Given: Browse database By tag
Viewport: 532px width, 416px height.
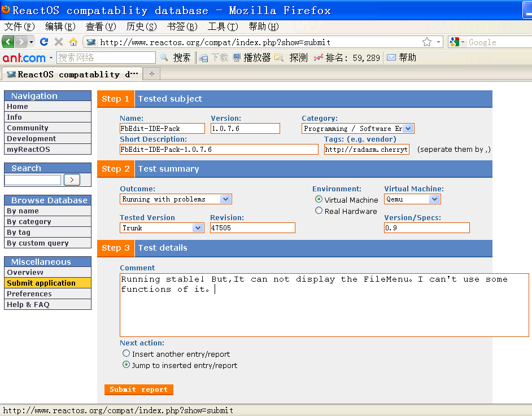Looking at the screenshot, I should 47,232.
